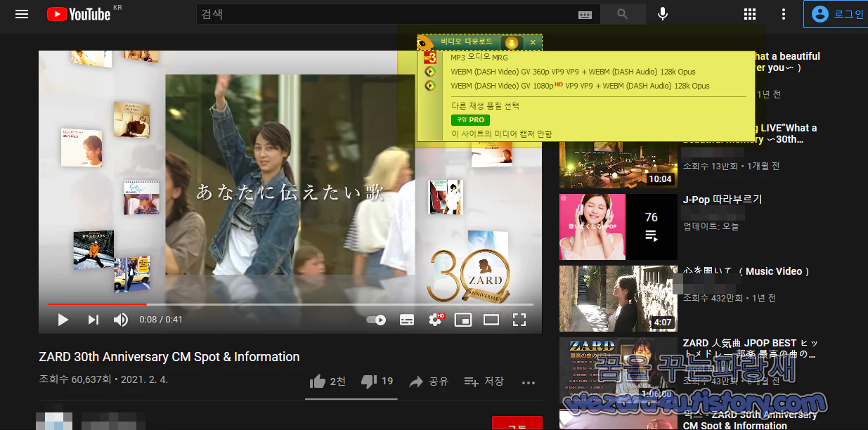Enter full screen mode
This screenshot has width=868, height=430.
(519, 320)
